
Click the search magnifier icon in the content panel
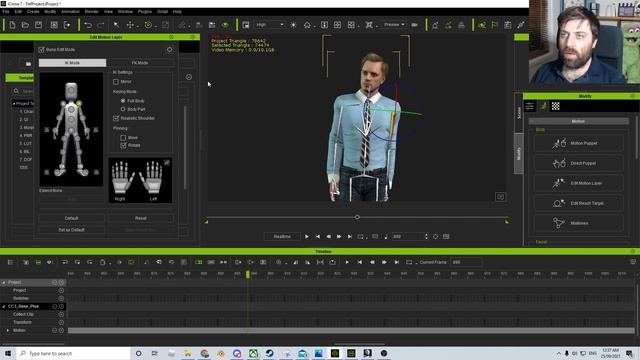[x=16, y=91]
